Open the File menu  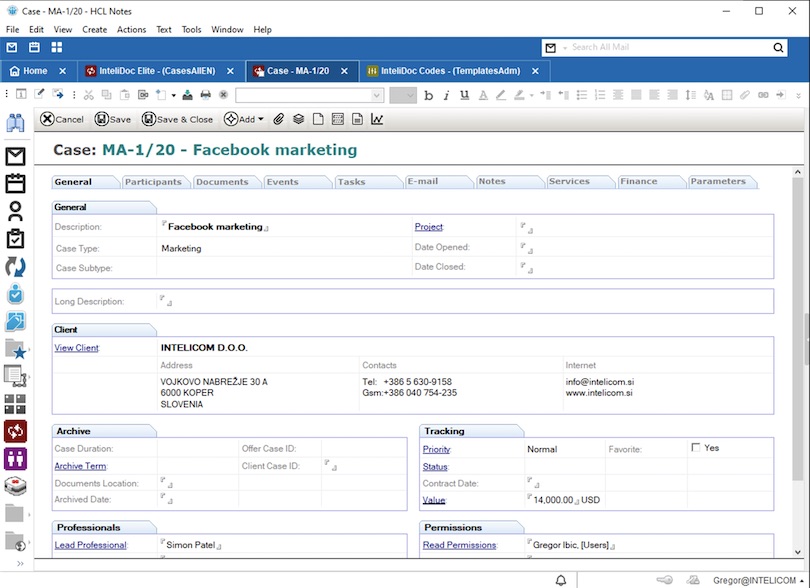point(12,29)
